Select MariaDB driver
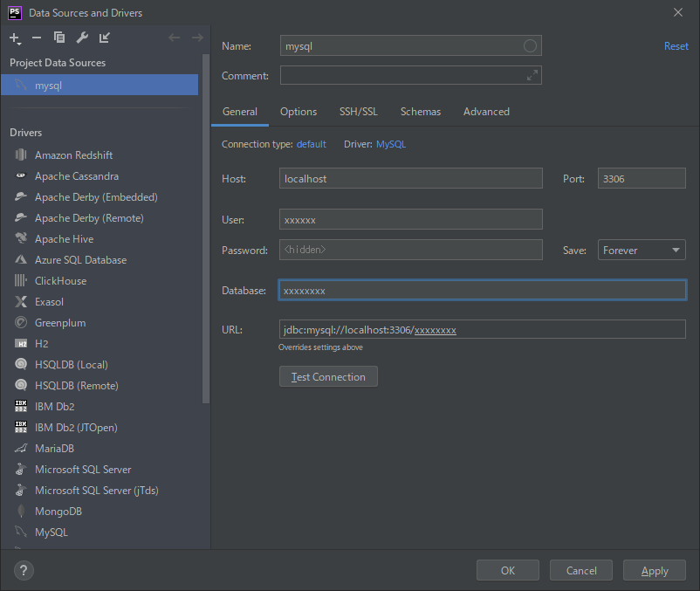 tap(100, 449)
